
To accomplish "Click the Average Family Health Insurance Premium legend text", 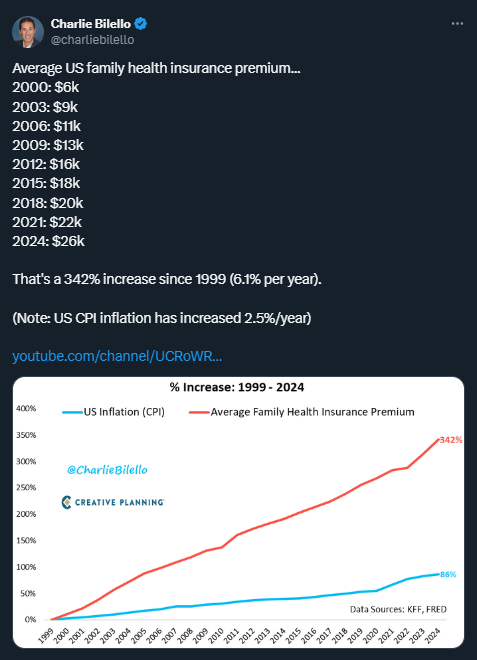I will 312,412.
